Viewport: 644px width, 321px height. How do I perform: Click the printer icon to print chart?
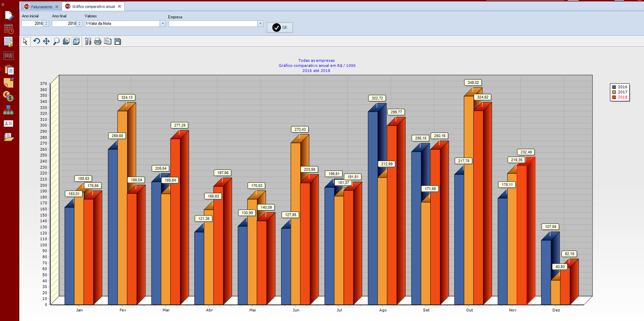(x=97, y=41)
